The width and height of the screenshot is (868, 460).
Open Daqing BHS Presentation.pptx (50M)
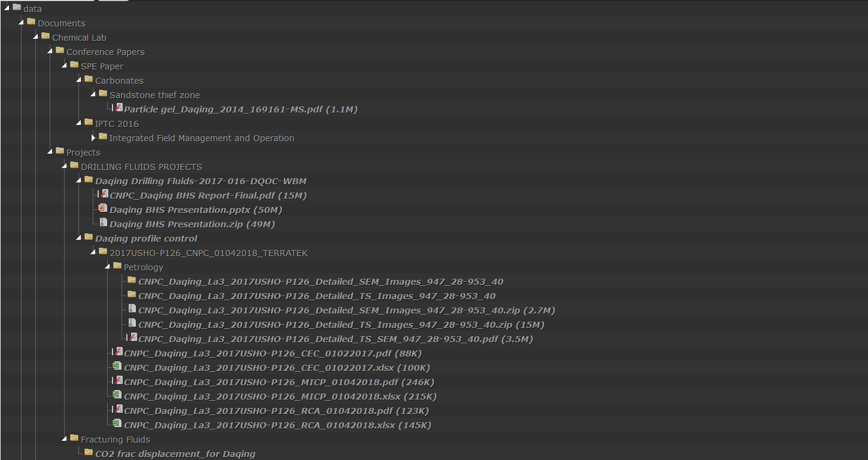[196, 210]
